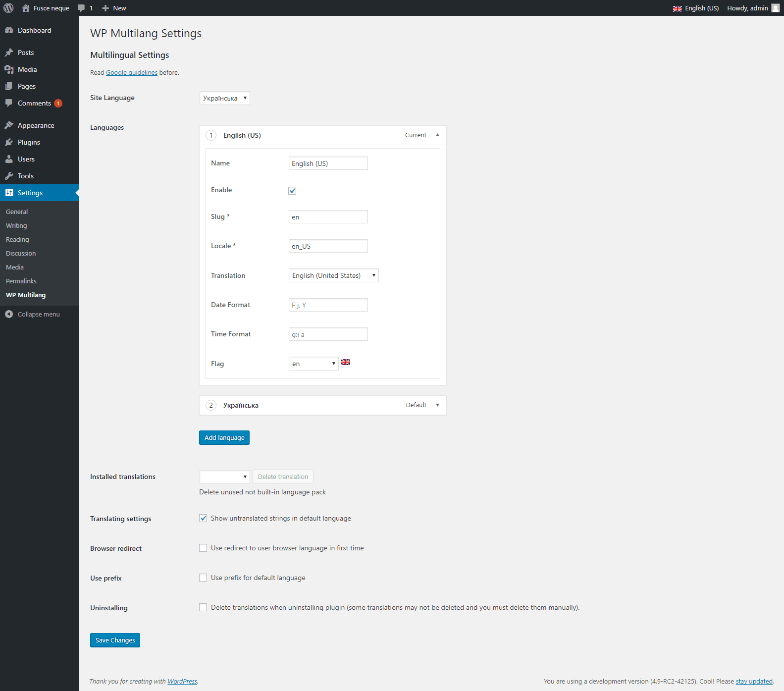This screenshot has height=691, width=784.
Task: Toggle Show untranslated strings in default language
Action: tap(203, 518)
